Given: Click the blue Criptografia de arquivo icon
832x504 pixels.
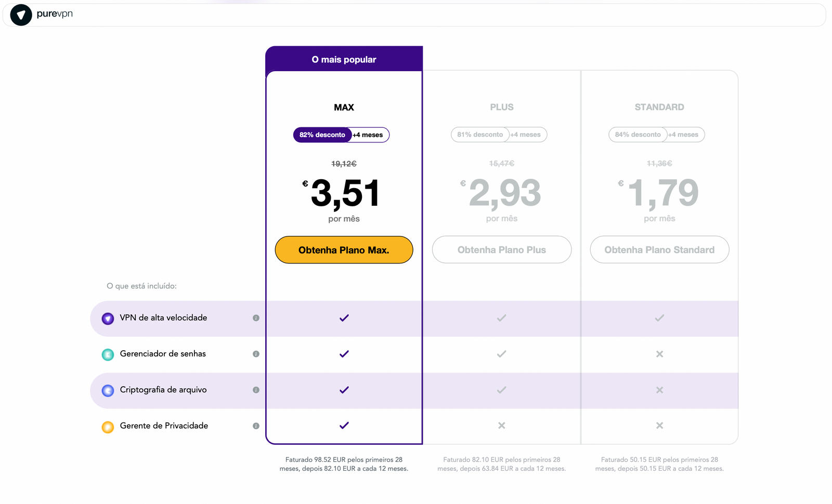Looking at the screenshot, I should [108, 390].
